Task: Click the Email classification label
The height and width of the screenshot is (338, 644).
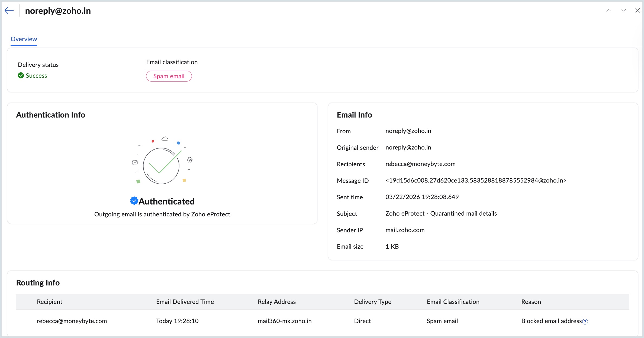Action: (x=172, y=62)
